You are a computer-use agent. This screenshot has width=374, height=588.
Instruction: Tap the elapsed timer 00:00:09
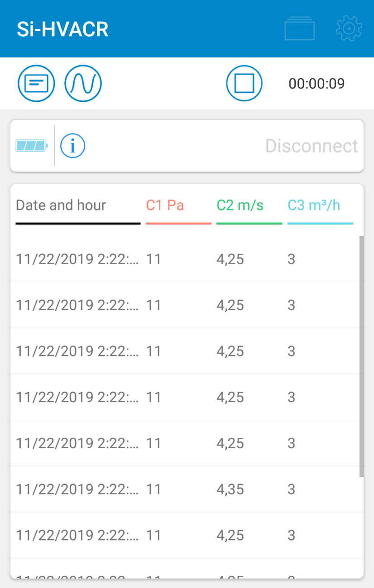pos(316,84)
